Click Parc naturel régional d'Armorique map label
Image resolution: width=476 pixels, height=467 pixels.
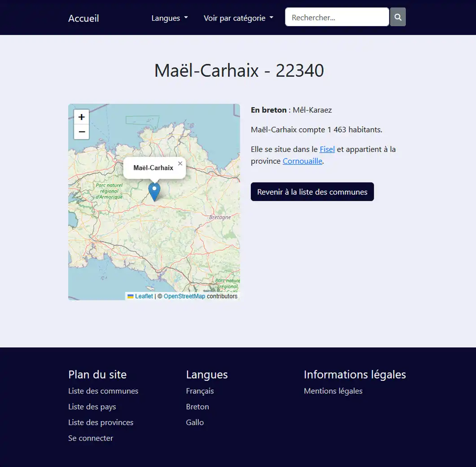(109, 191)
